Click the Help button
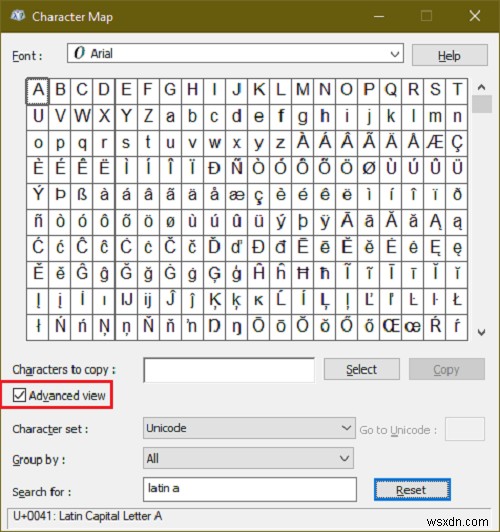Viewport: 500px width, 532px height. tap(449, 55)
